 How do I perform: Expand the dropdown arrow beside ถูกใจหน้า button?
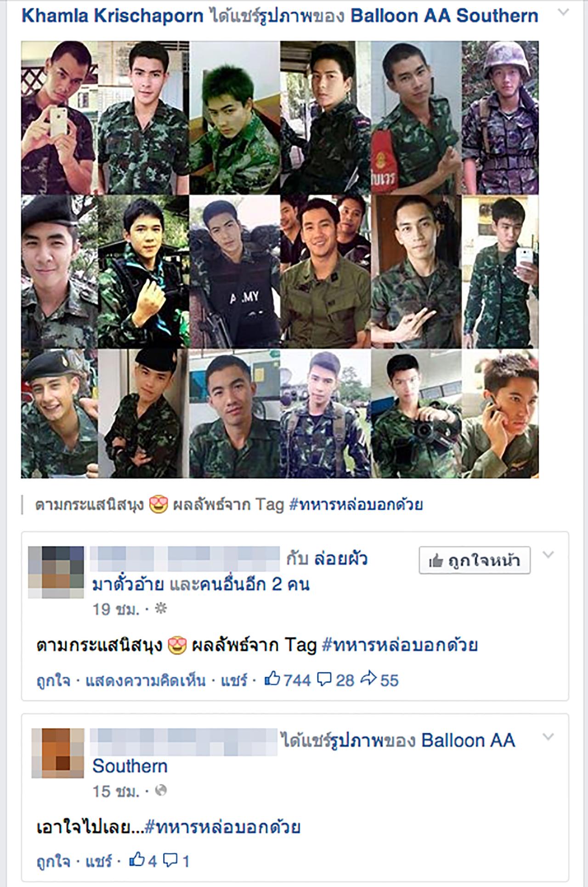point(548,555)
